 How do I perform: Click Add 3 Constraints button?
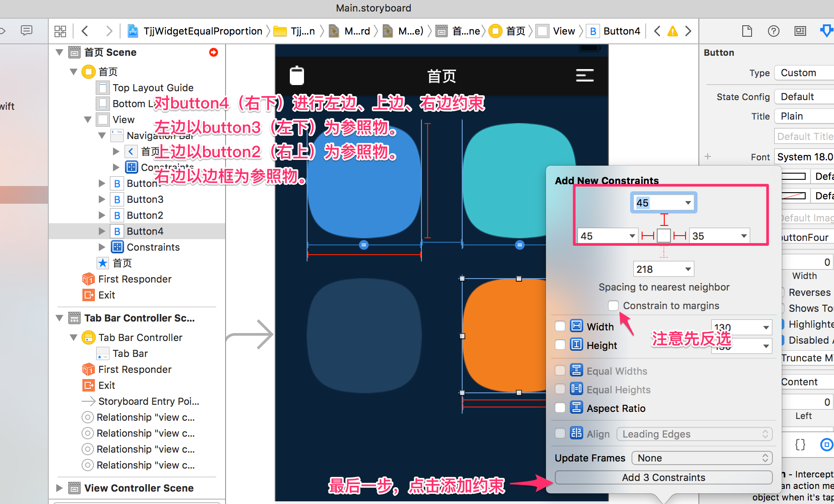coord(663,477)
